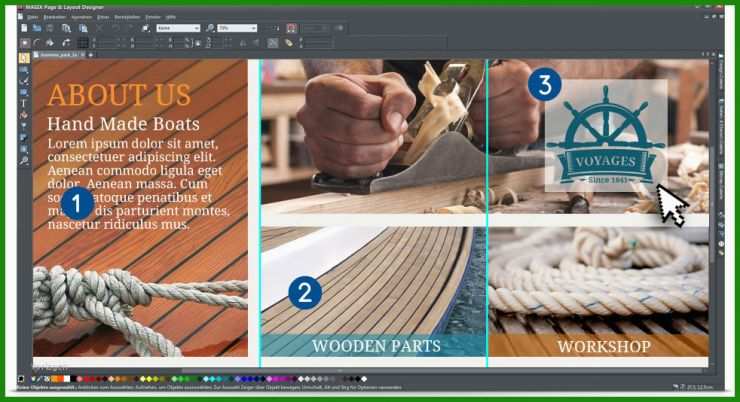The height and width of the screenshot is (402, 740).
Task: Select the Voyages ship wheel logo
Action: (x=606, y=136)
